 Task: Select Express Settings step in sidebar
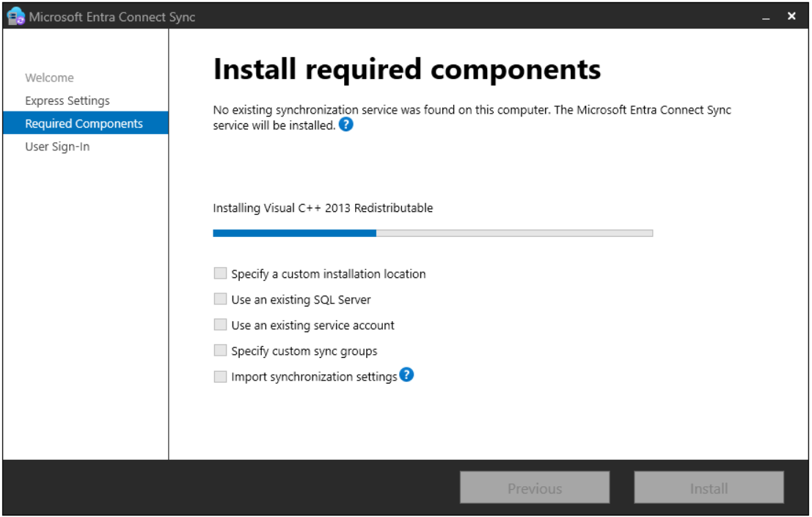tap(67, 100)
